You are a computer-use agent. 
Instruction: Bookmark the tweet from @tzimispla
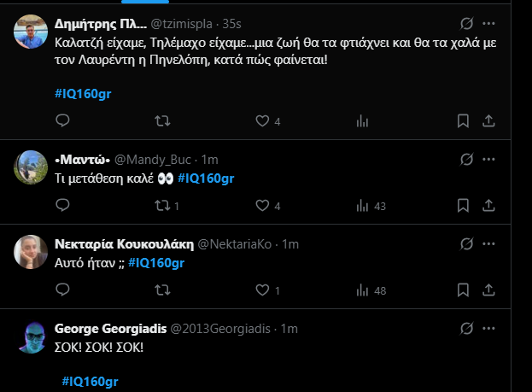pyautogui.click(x=463, y=121)
